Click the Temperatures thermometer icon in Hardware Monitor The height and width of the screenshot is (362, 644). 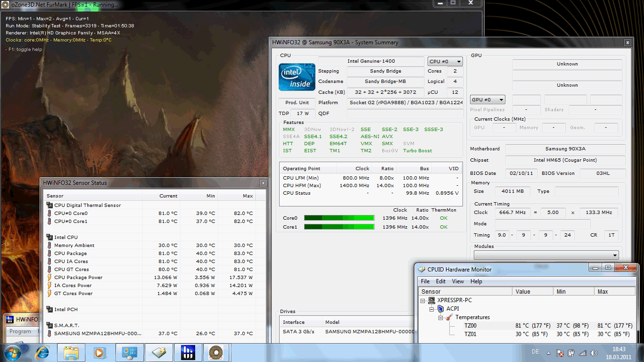pyautogui.click(x=449, y=317)
